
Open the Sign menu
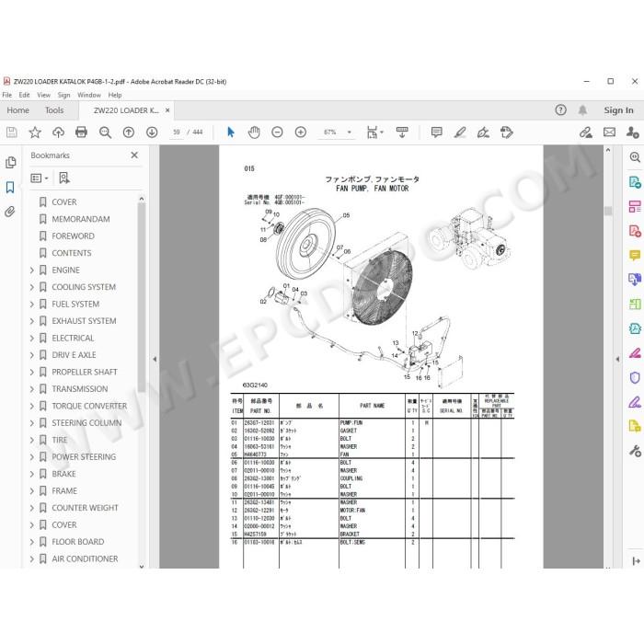click(63, 95)
